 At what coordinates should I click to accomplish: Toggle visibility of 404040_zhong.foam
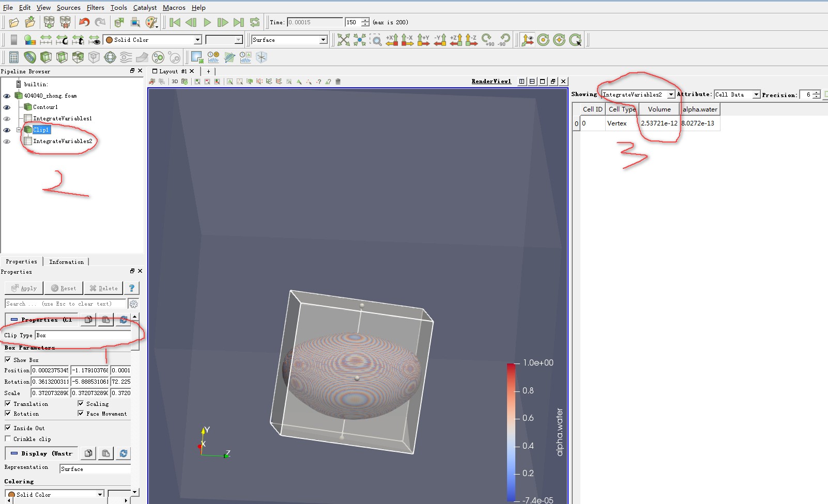pos(7,96)
